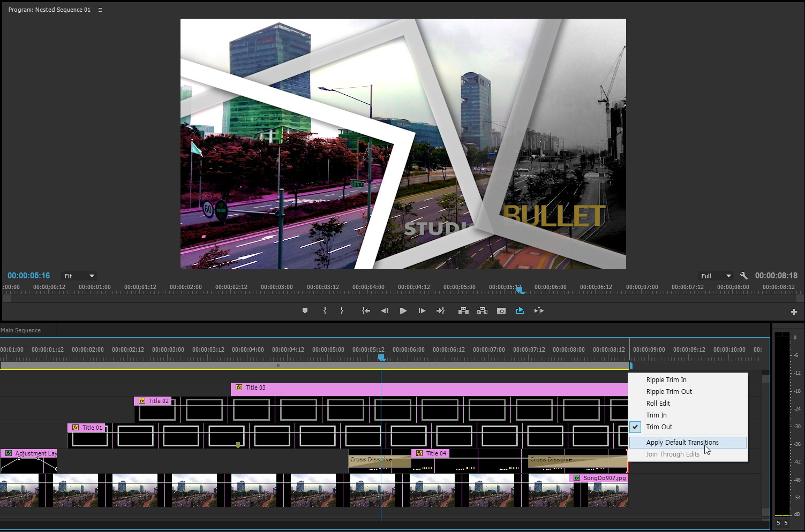The height and width of the screenshot is (532, 805).
Task: Click the fx badge on Title 04
Action: [419, 453]
